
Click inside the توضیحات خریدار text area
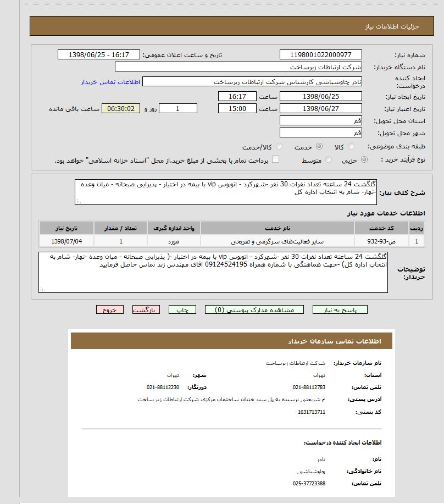[213, 272]
